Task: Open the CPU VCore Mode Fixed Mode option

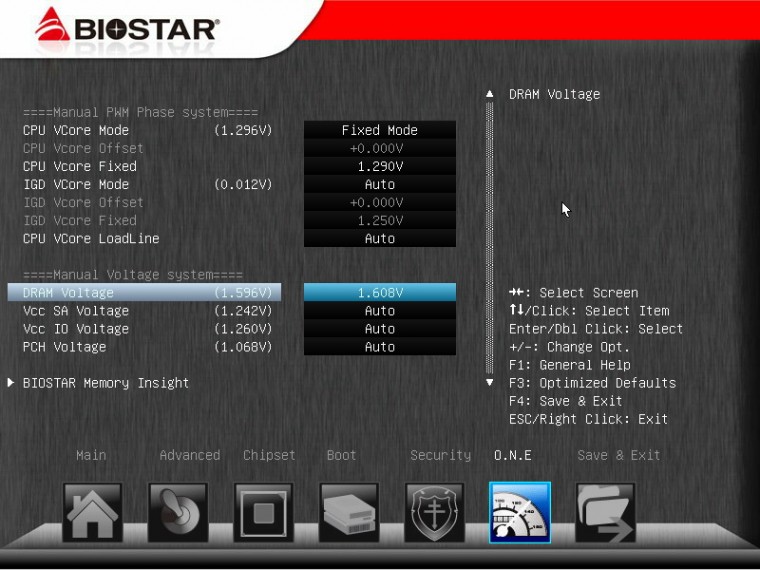Action: coord(380,130)
